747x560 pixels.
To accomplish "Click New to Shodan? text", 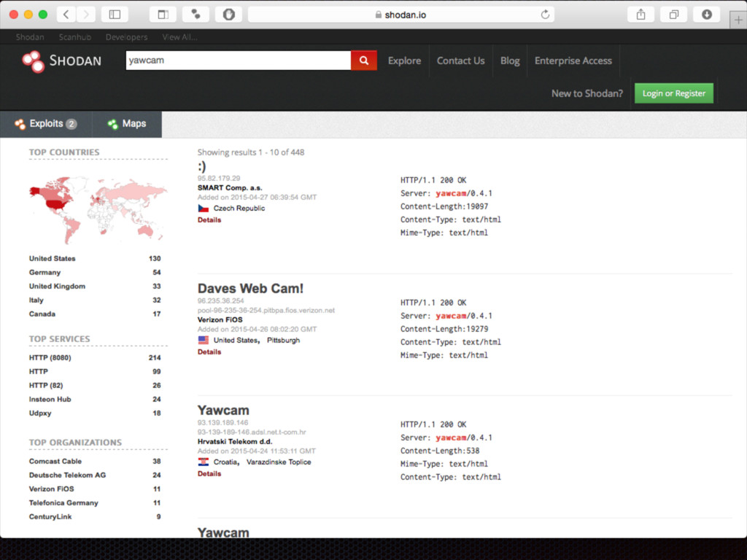I will 587,93.
